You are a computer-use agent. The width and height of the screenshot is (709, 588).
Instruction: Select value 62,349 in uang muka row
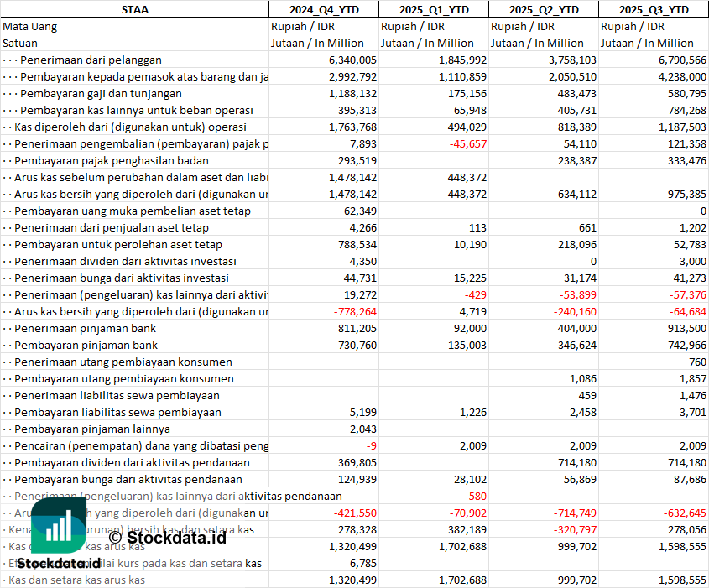[360, 211]
